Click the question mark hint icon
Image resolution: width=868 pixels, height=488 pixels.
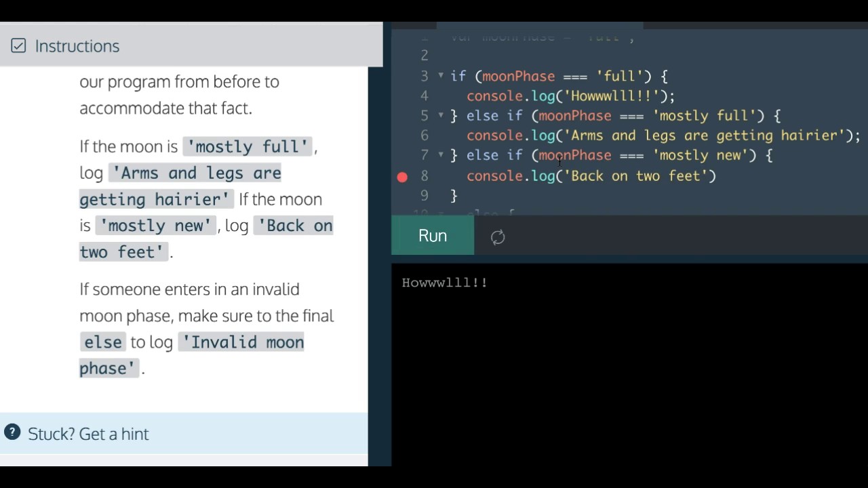pos(12,432)
